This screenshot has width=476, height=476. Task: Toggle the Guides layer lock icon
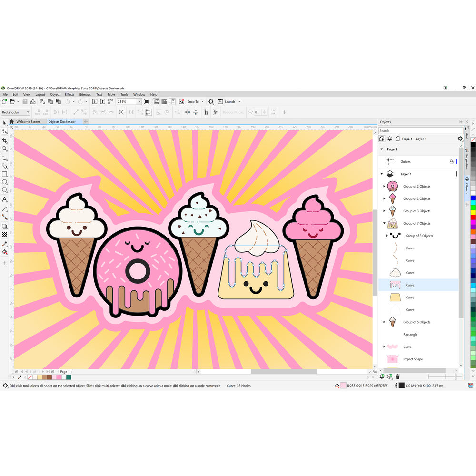[451, 162]
